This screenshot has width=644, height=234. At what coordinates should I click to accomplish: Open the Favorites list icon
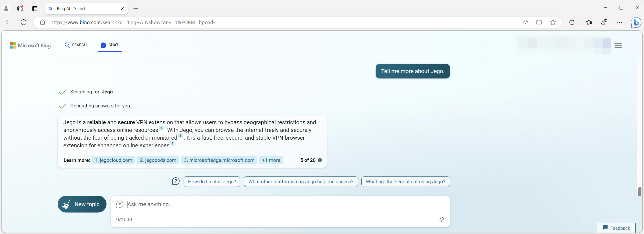click(x=589, y=22)
